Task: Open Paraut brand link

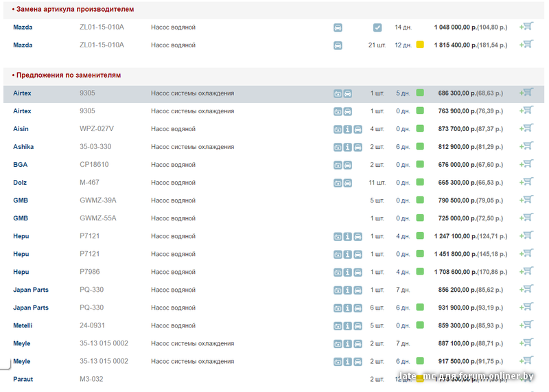Action: [x=23, y=379]
